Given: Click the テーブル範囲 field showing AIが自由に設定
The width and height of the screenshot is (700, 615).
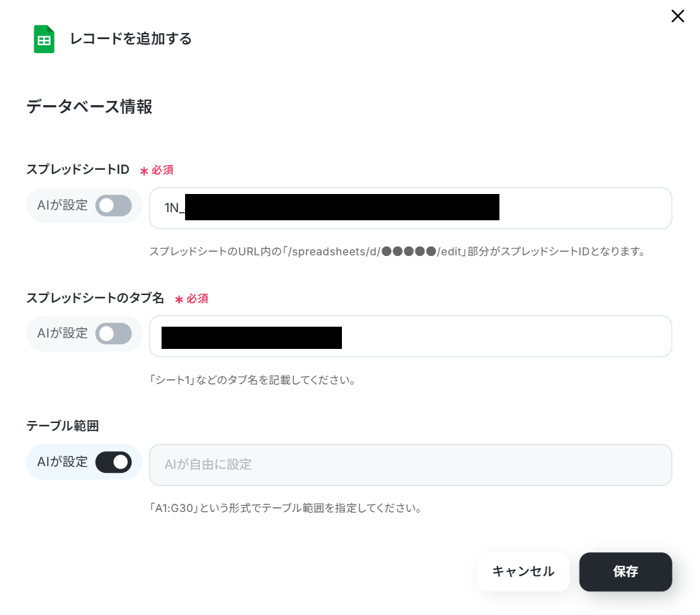Looking at the screenshot, I should (x=411, y=465).
